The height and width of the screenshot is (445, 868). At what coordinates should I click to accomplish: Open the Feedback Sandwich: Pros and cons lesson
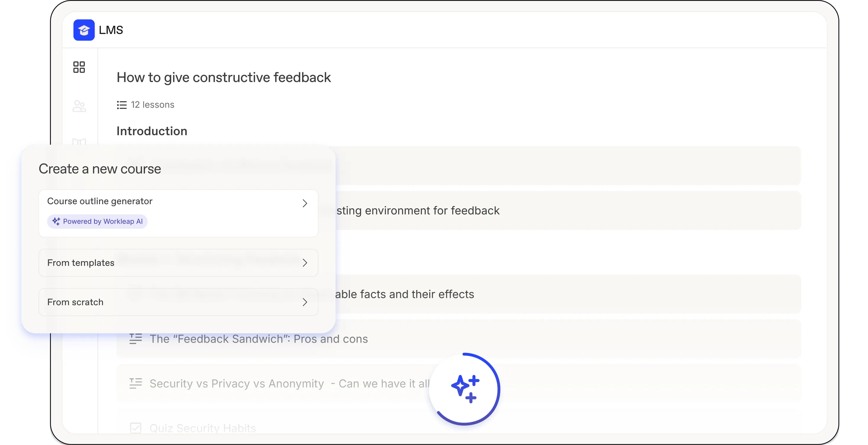coord(459,338)
